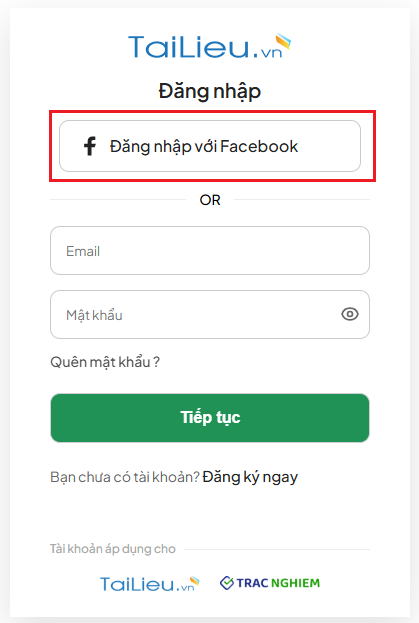
Task: Click the green NGHIEM word in the footer
Action: [x=295, y=583]
